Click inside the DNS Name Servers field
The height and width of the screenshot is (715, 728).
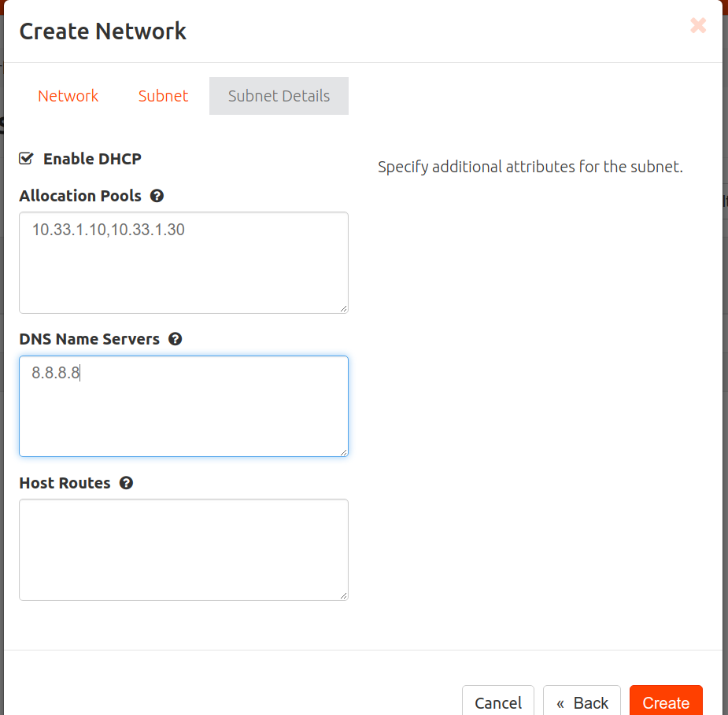(183, 406)
